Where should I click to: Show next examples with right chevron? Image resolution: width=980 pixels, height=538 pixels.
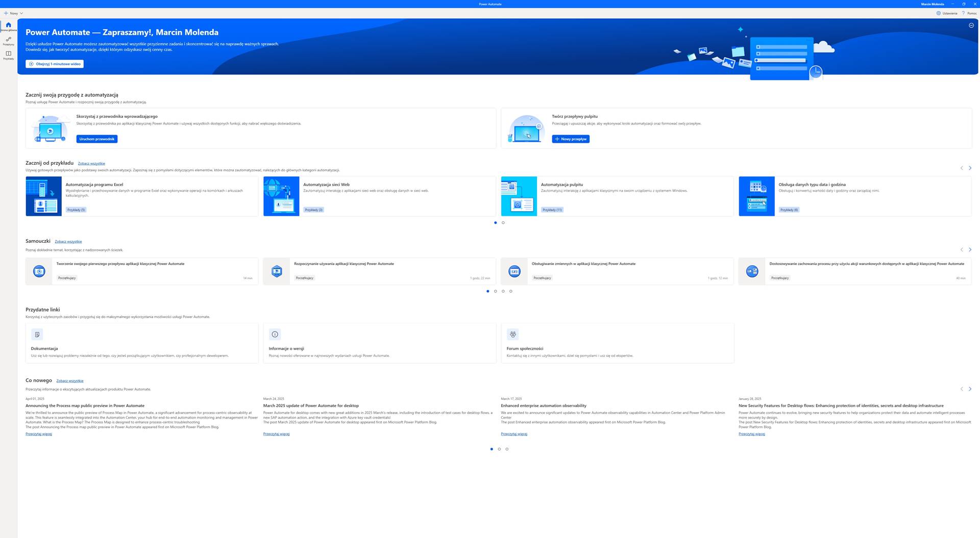pyautogui.click(x=970, y=168)
